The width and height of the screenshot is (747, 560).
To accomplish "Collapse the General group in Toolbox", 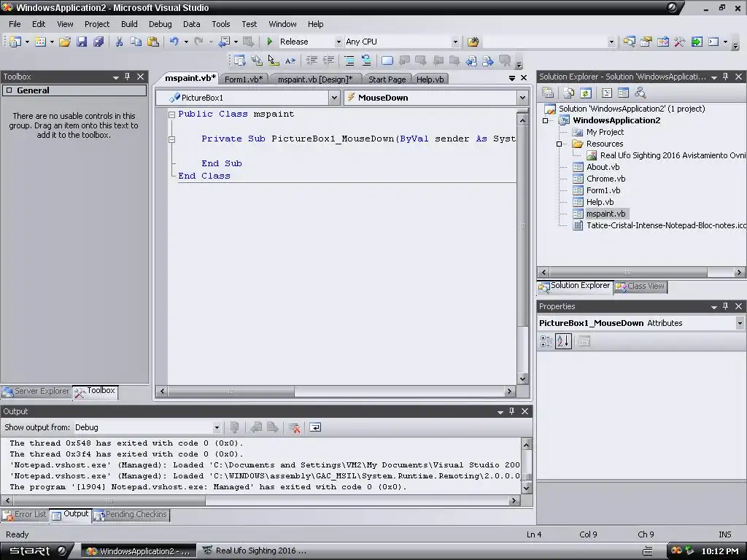I will pos(9,90).
